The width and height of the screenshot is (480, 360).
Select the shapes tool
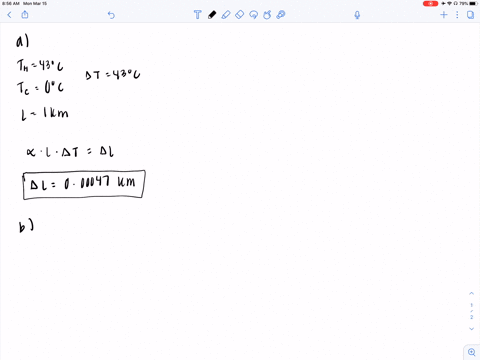point(267,15)
